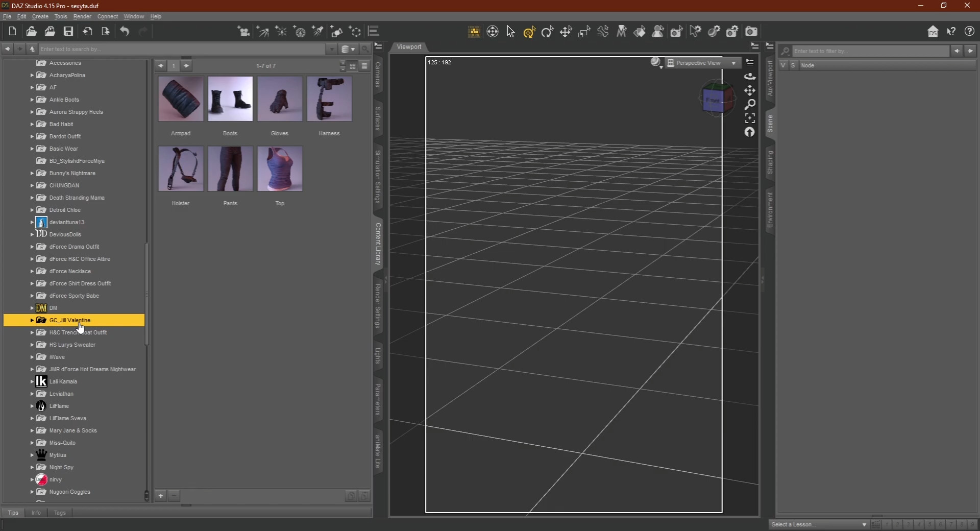Image resolution: width=980 pixels, height=531 pixels.
Task: Open the Help question mark icon
Action: coord(970,32)
